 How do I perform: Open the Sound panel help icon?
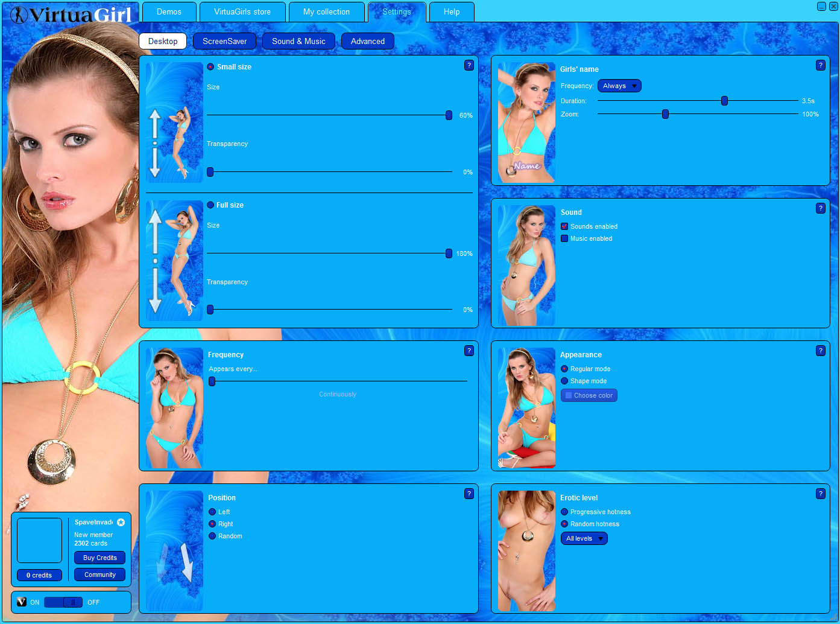(820, 208)
